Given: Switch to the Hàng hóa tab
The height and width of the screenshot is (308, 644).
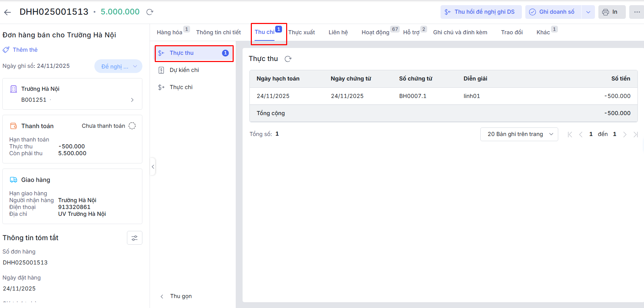Looking at the screenshot, I should (169, 33).
